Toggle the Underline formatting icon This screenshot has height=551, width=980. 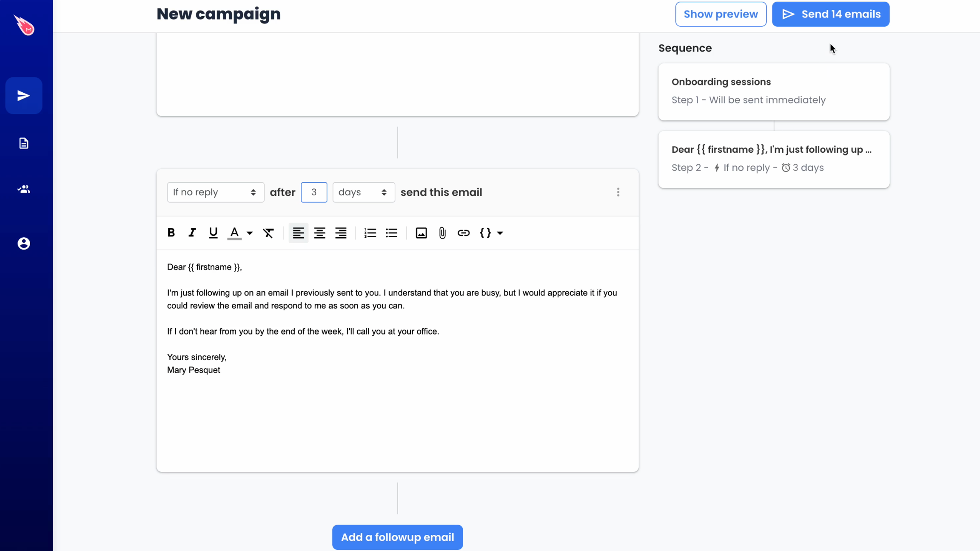(213, 232)
